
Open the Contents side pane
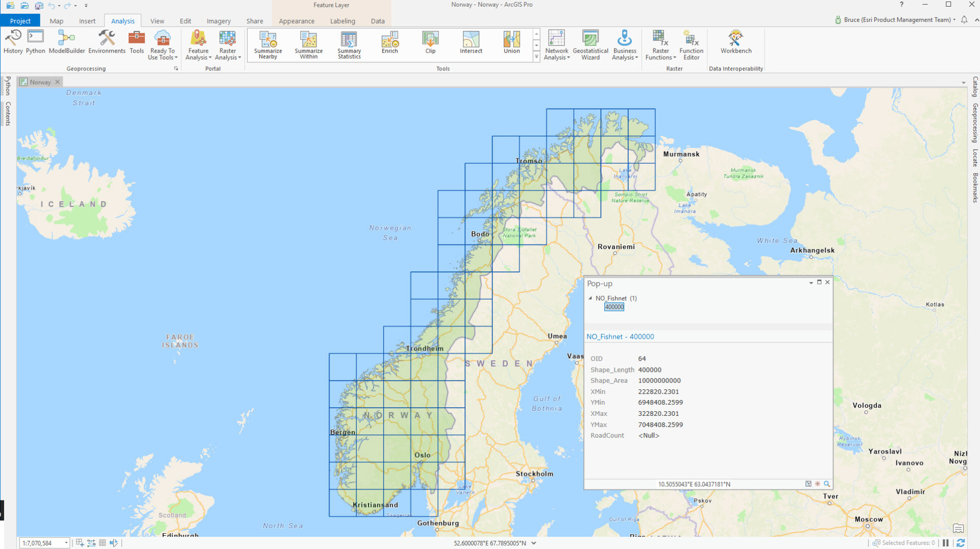8,114
